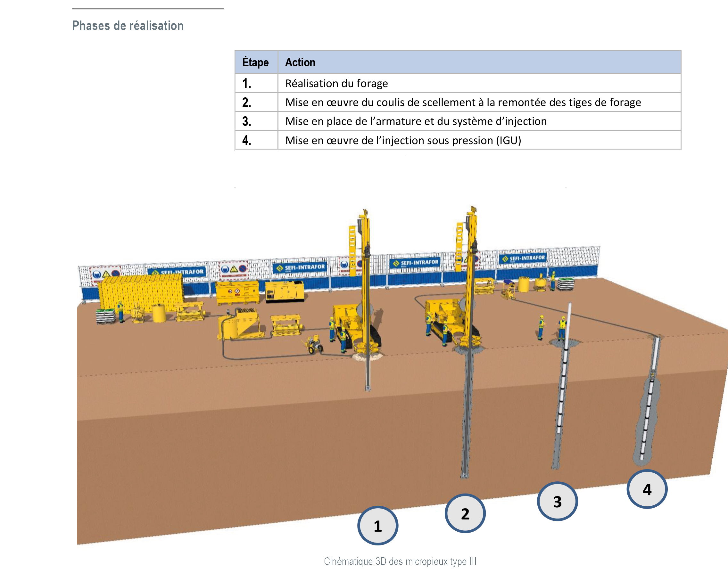Select row 'Mise en place de l'armature'
This screenshot has height=580, width=728.
[416, 121]
